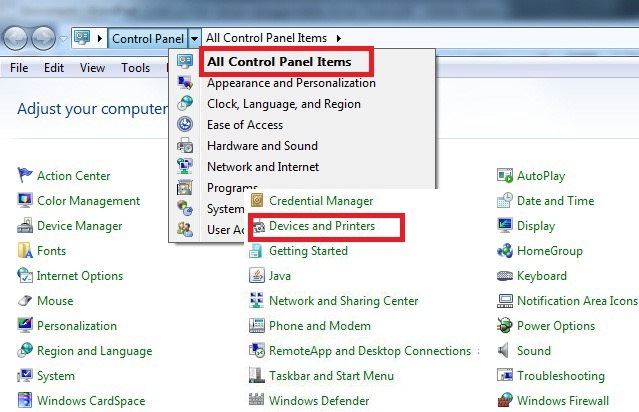The image size is (639, 412).
Task: Open the Troubleshooting link
Action: (561, 376)
